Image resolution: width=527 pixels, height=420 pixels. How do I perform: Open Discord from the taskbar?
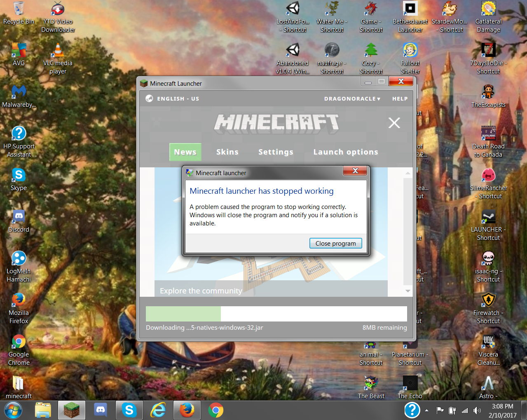[101, 410]
